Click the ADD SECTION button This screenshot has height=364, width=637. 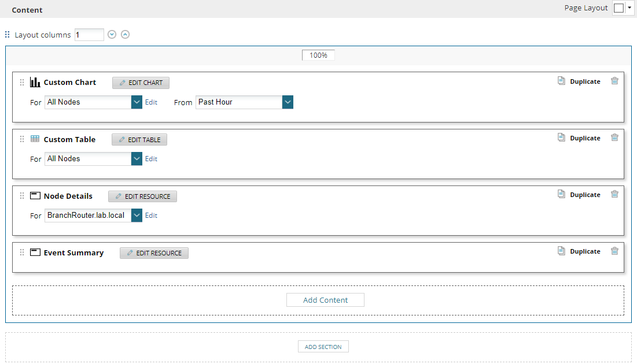point(323,347)
